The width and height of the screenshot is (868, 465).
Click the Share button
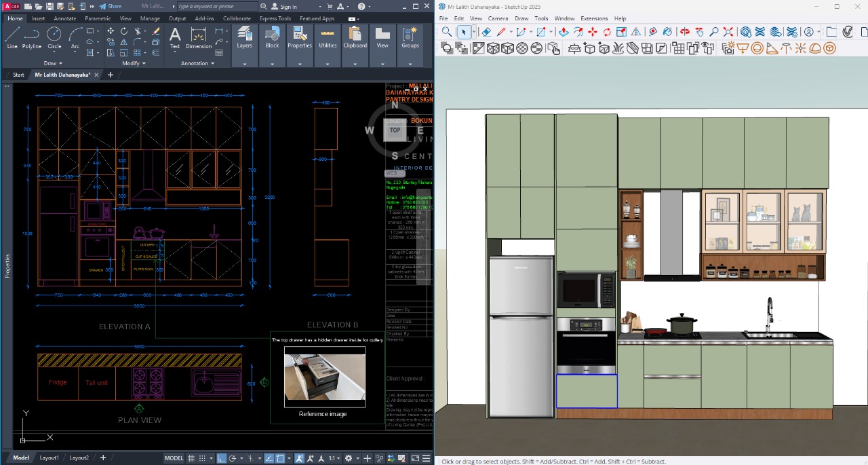[111, 6]
